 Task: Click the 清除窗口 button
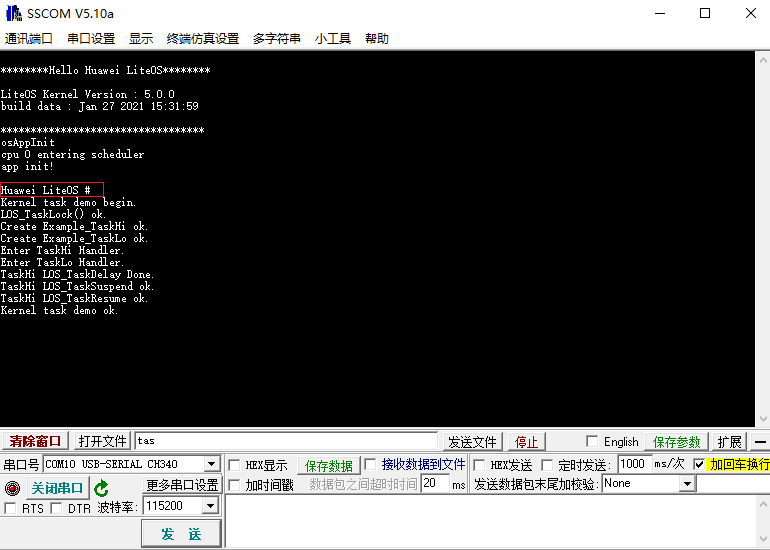(x=35, y=441)
